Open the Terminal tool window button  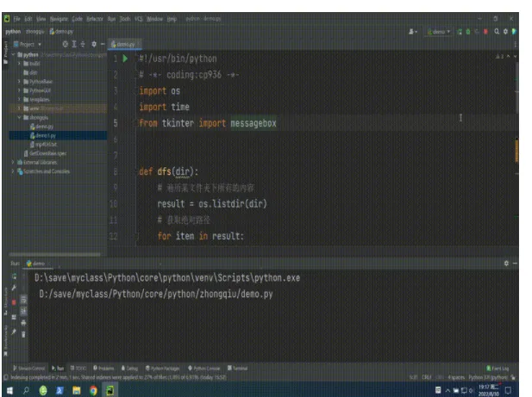tap(237, 369)
